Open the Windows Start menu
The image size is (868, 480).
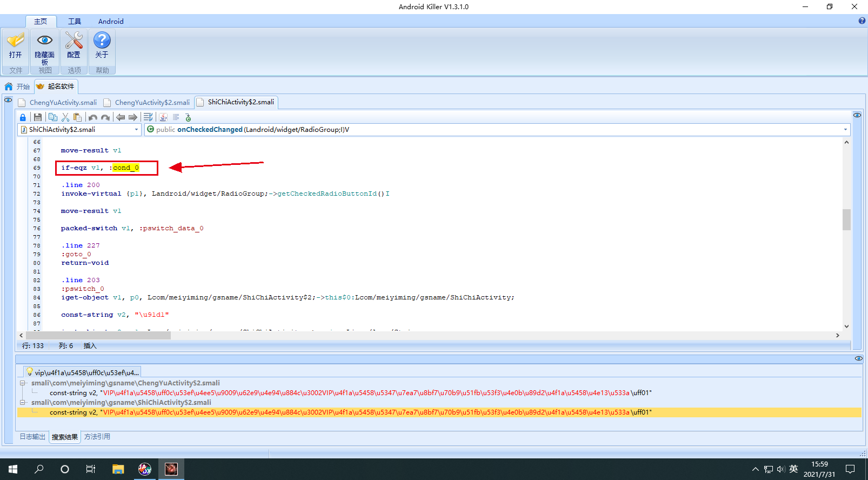click(x=13, y=469)
